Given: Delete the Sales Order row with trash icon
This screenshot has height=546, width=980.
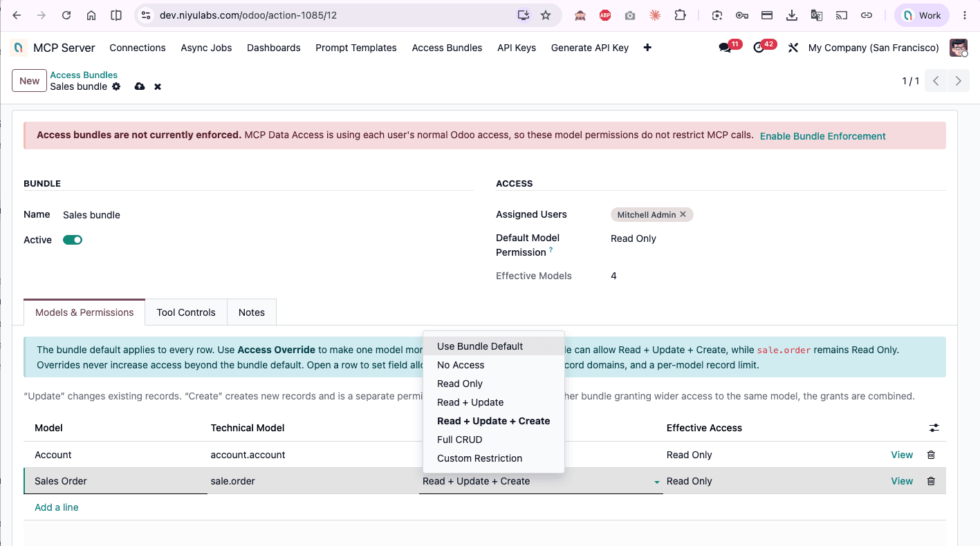Looking at the screenshot, I should (931, 481).
